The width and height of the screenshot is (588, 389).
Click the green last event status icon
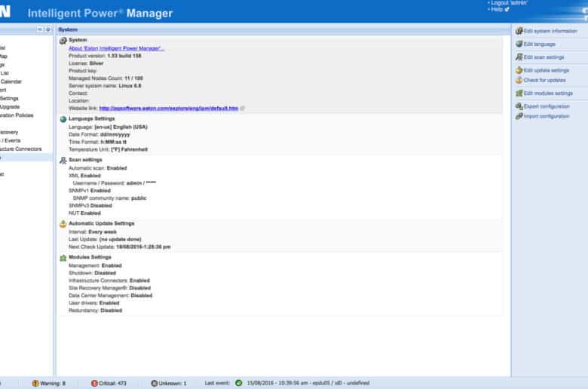coord(238,383)
